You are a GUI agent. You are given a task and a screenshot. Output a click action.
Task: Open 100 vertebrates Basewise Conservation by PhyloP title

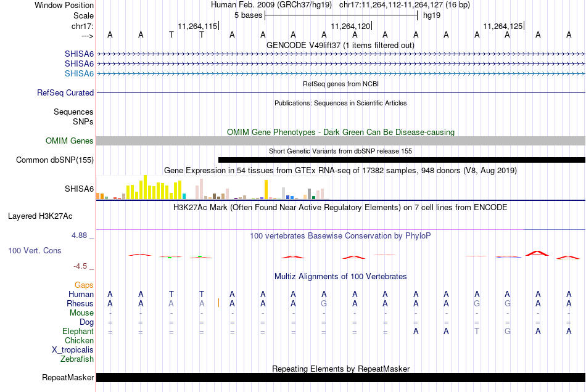pyautogui.click(x=340, y=236)
